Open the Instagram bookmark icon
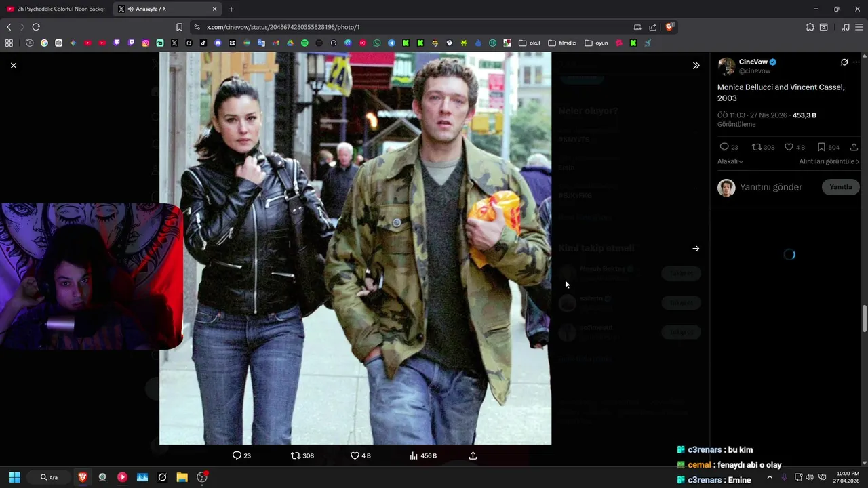This screenshot has height=488, width=868. pos(145,43)
